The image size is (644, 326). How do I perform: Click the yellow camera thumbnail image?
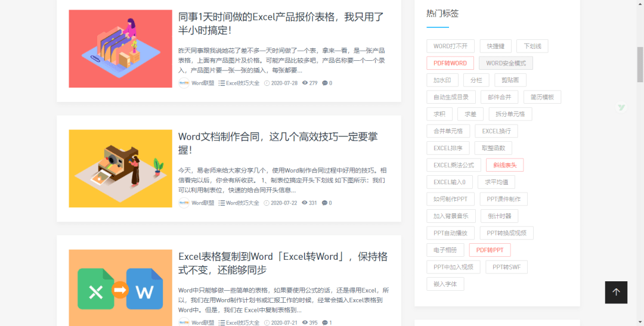pos(120,168)
